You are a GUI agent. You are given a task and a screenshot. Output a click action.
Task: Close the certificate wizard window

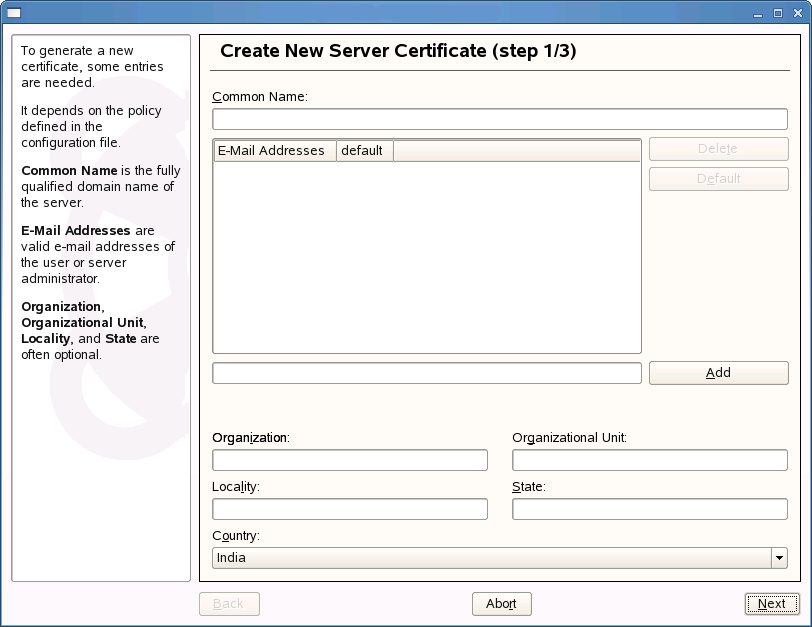(796, 12)
